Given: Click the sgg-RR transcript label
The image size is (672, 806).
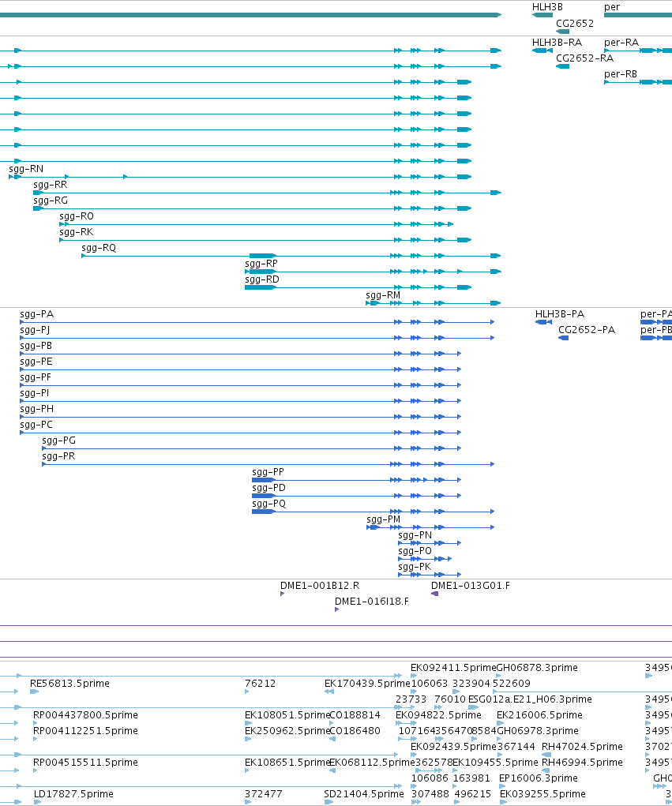Looking at the screenshot, I should (x=51, y=185).
